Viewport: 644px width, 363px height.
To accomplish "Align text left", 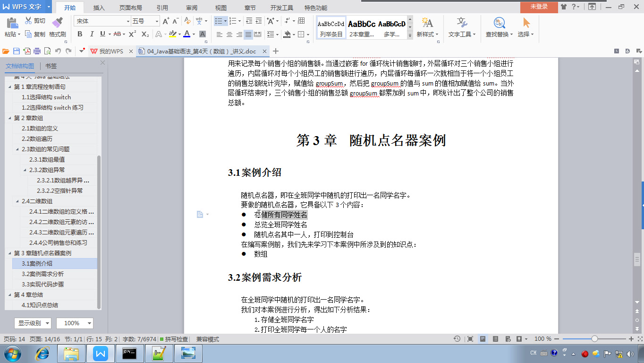I will click(219, 34).
